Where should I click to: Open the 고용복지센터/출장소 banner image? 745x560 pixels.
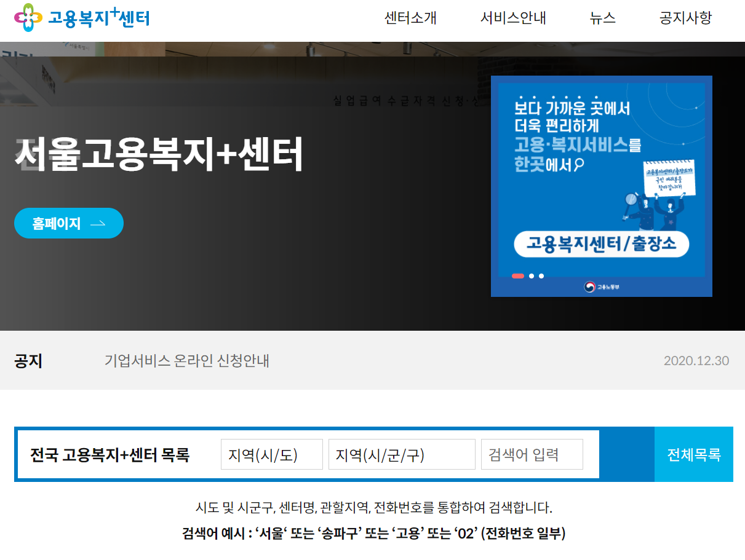pyautogui.click(x=602, y=186)
